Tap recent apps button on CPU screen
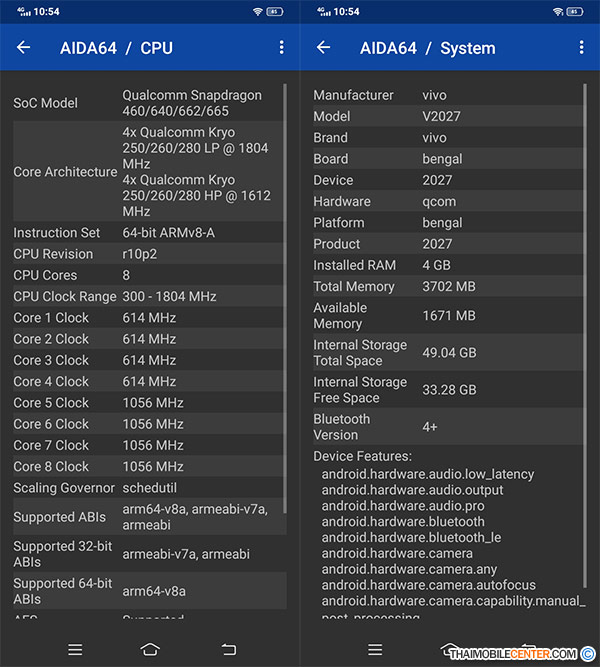 click(x=75, y=649)
